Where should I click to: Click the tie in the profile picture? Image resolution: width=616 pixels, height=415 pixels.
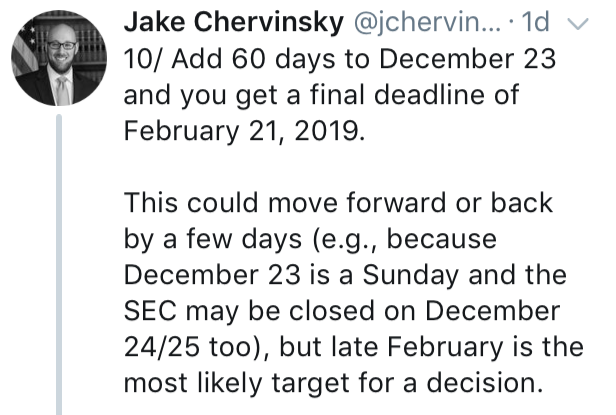click(62, 88)
